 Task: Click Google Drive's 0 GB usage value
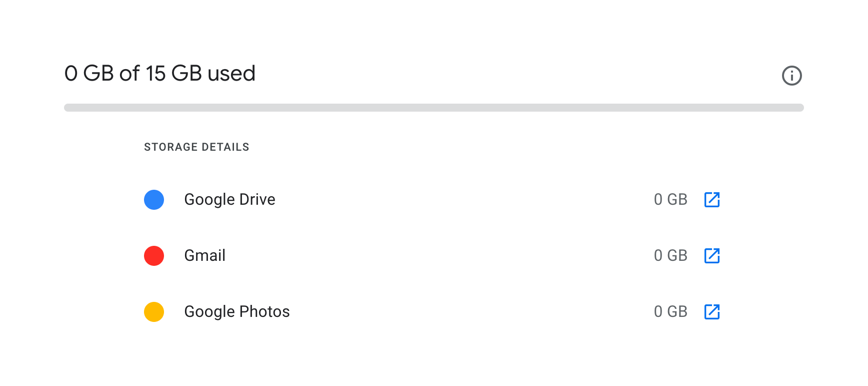(x=670, y=200)
